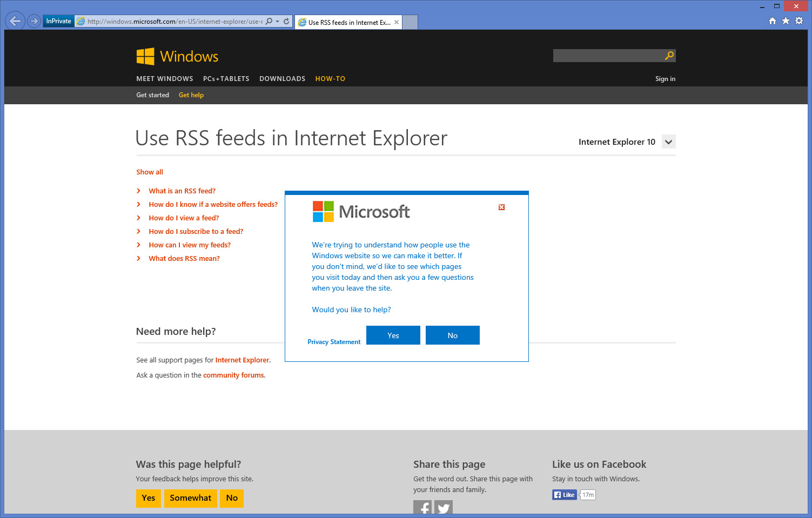Select the 'Use RSS feeds in Internet Ex...' tab
Image resolution: width=812 pixels, height=518 pixels.
[348, 22]
